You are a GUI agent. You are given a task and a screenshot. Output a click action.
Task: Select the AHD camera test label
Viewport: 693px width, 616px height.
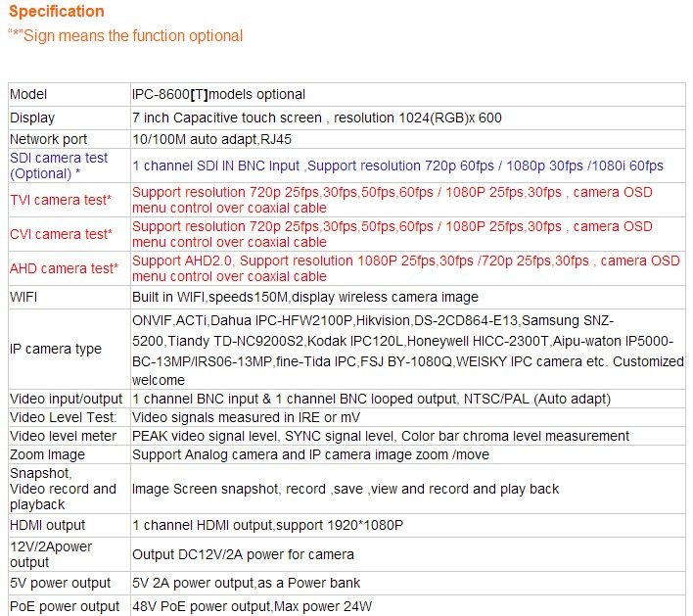click(64, 268)
